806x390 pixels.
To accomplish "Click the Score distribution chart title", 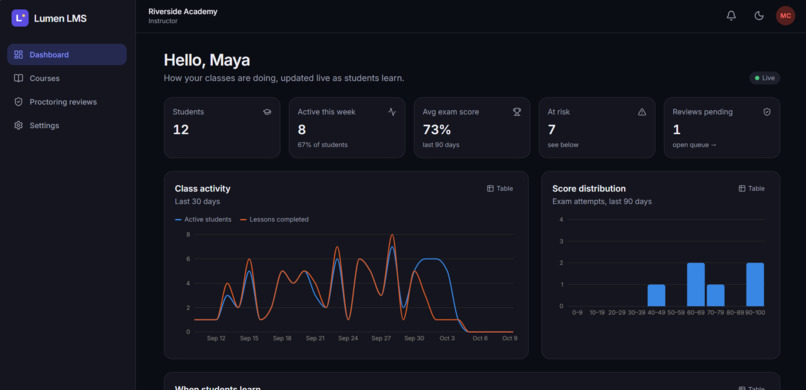I will (x=589, y=189).
